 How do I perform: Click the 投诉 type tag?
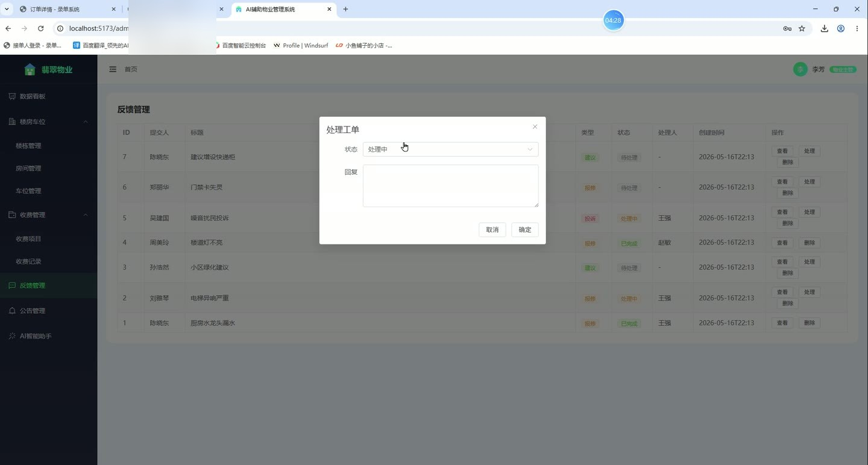pyautogui.click(x=590, y=219)
